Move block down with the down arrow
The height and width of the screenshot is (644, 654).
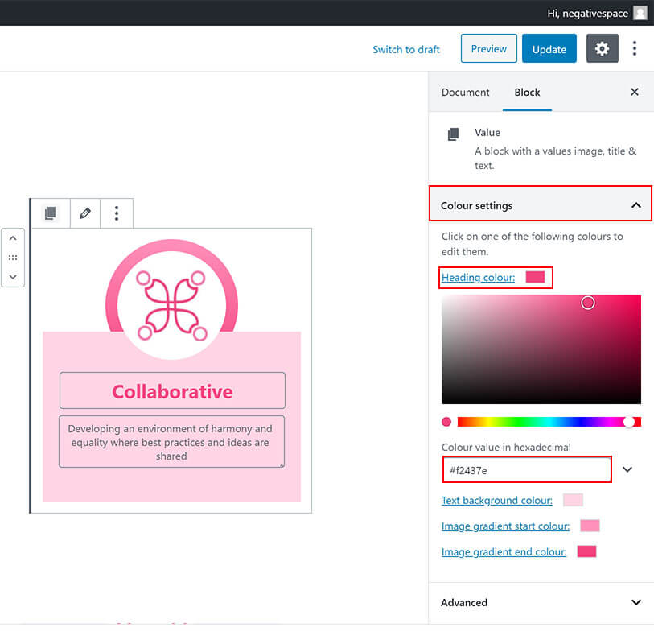point(13,276)
